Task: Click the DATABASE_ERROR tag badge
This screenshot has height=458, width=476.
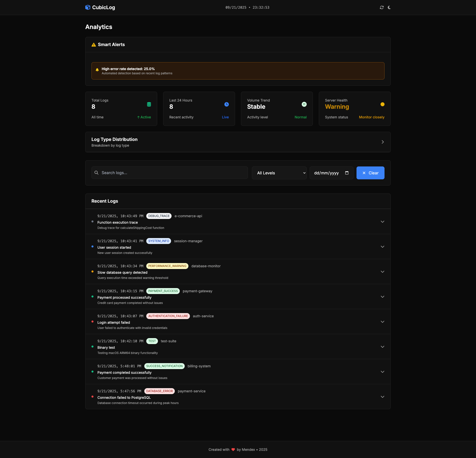Action: point(159,391)
